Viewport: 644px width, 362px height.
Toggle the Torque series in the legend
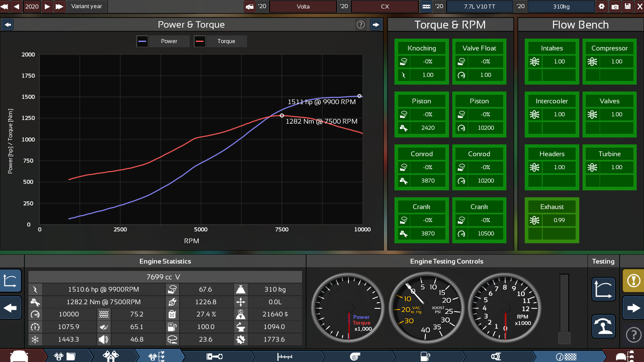[x=226, y=41]
